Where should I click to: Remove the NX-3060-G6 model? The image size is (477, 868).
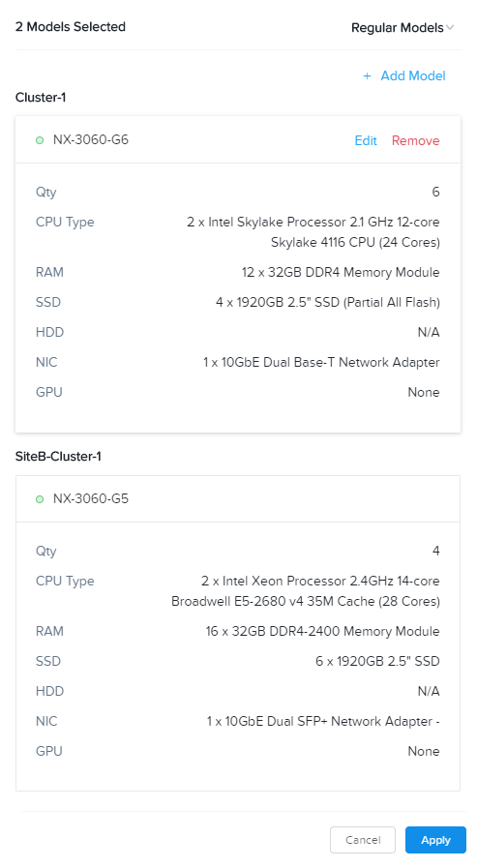point(416,140)
